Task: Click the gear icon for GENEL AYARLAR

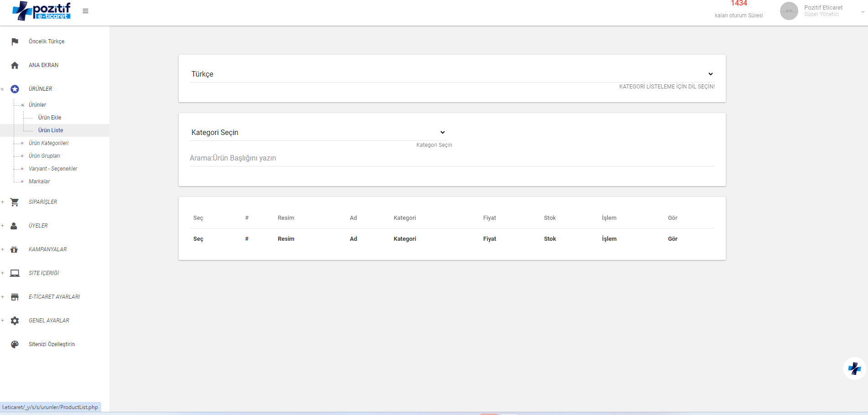Action: 15,321
